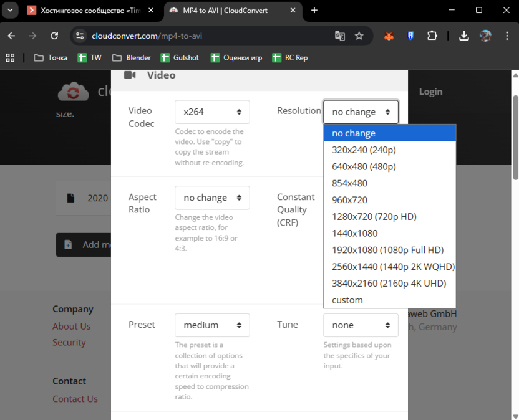Open the browser Downloads icon

[464, 37]
